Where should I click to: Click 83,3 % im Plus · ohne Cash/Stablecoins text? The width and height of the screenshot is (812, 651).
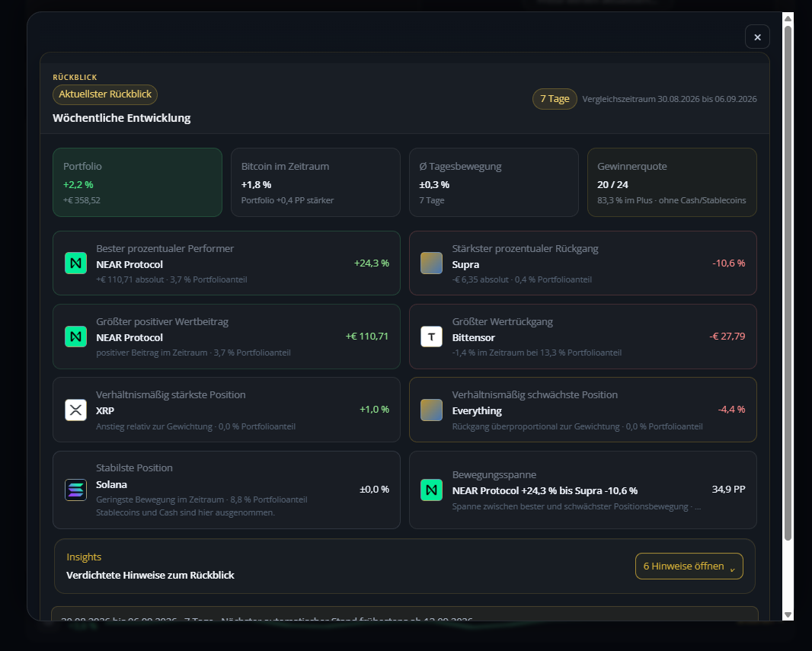tap(672, 200)
